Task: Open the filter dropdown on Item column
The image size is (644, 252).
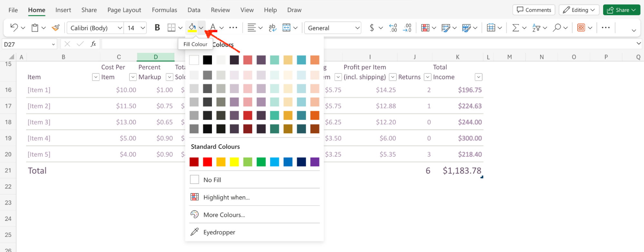Action: pos(96,77)
